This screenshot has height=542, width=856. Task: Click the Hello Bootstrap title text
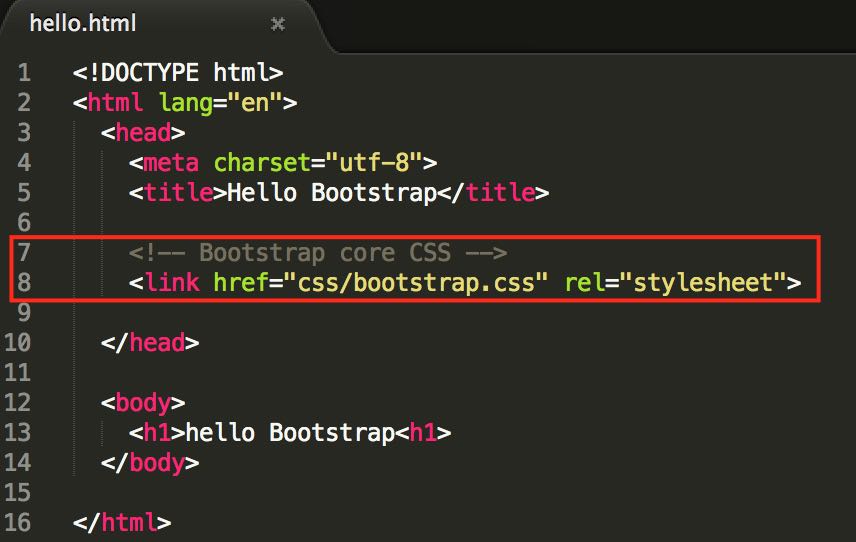click(332, 193)
